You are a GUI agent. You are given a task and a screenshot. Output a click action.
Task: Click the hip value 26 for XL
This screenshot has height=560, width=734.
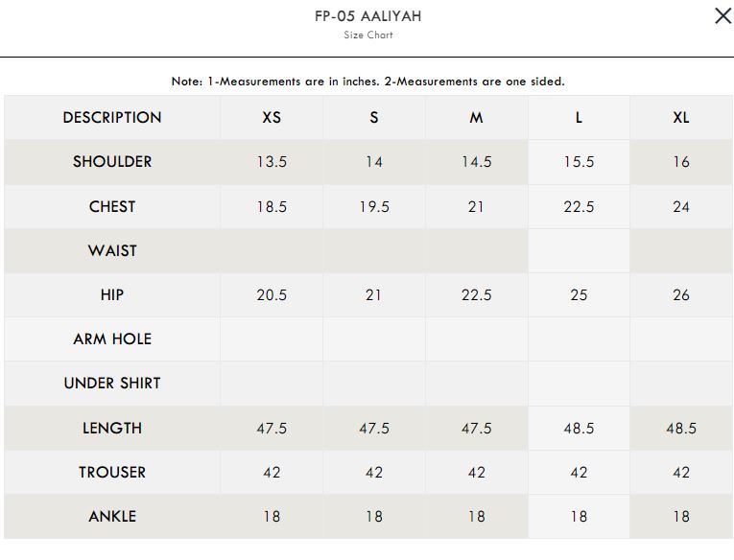pyautogui.click(x=680, y=294)
